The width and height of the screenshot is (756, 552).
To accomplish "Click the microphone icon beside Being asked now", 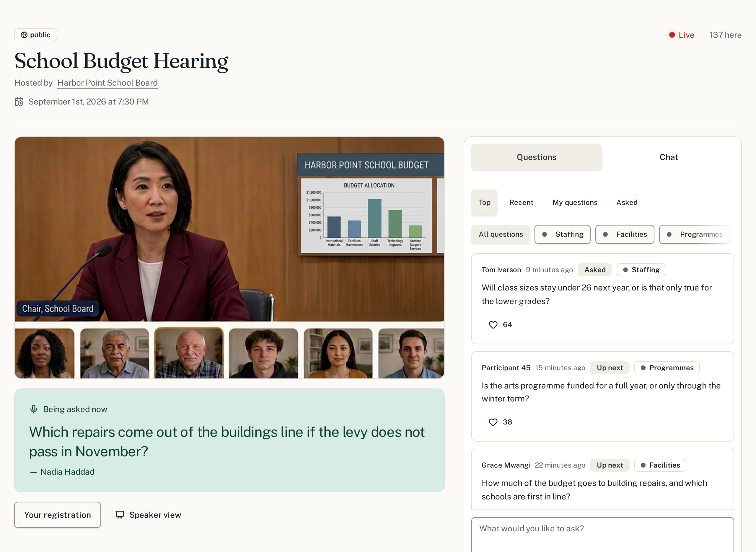I will 33,409.
